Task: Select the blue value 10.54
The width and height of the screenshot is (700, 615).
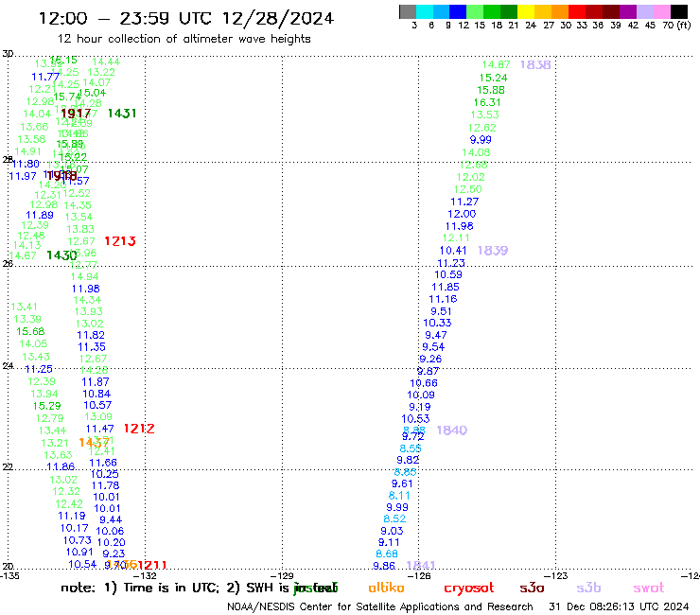Action: tap(82, 565)
